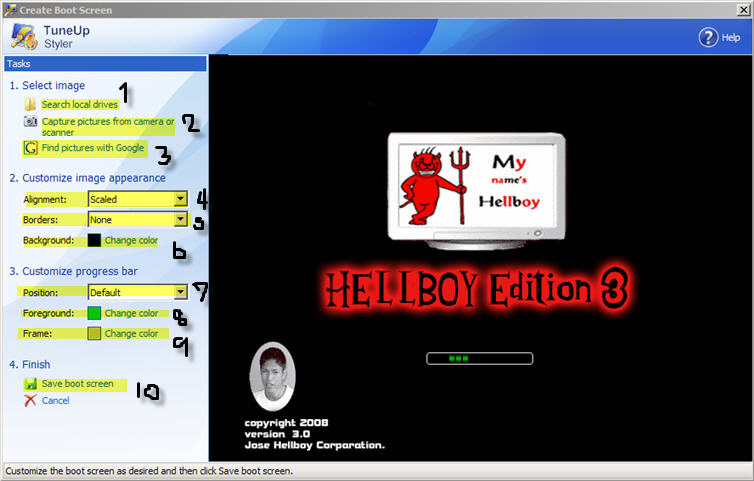Expand the Alignment dropdown arrow
Screen dimensions: 754x481
[x=180, y=199]
